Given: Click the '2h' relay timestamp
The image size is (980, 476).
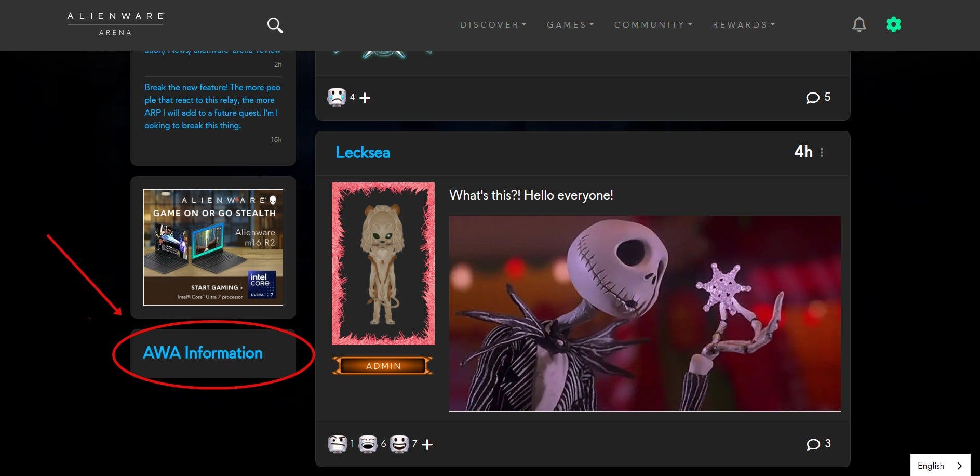Looking at the screenshot, I should click(x=278, y=64).
